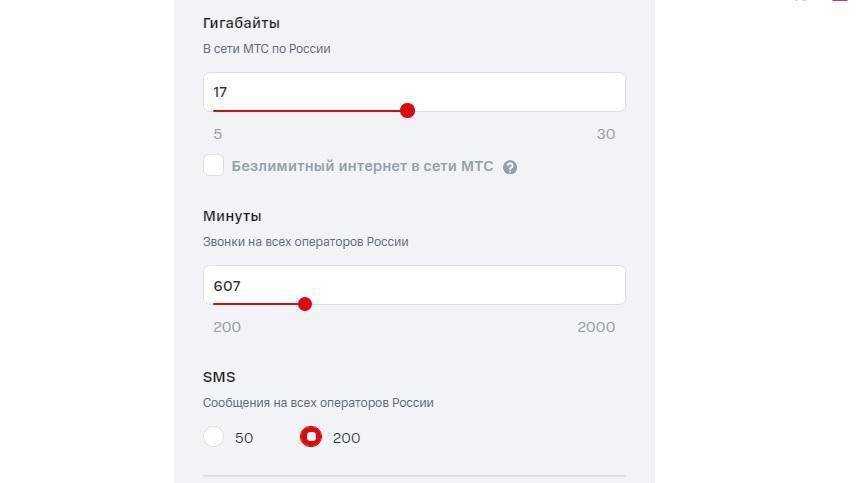This screenshot has height=483, width=865.
Task: Click the Минуты section heading
Action: click(232, 216)
